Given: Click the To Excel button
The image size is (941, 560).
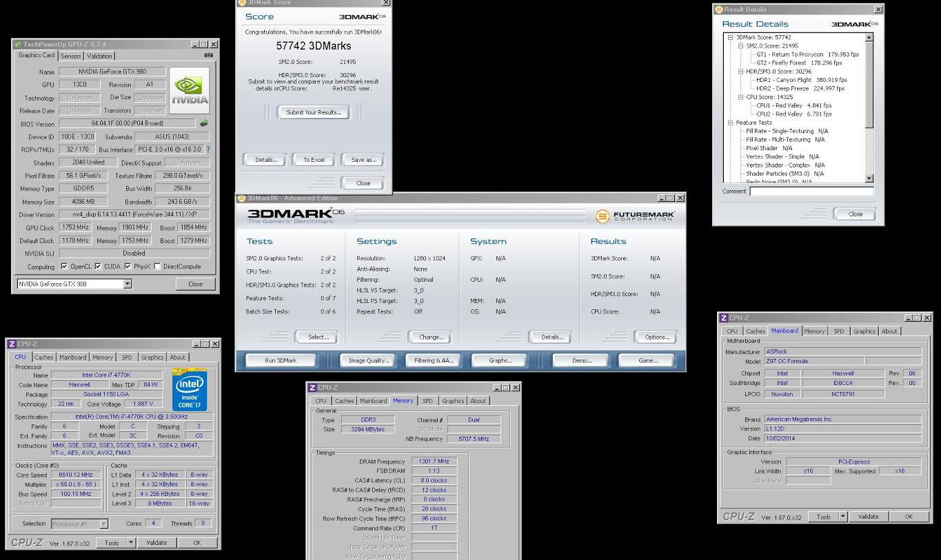Looking at the screenshot, I should [314, 160].
